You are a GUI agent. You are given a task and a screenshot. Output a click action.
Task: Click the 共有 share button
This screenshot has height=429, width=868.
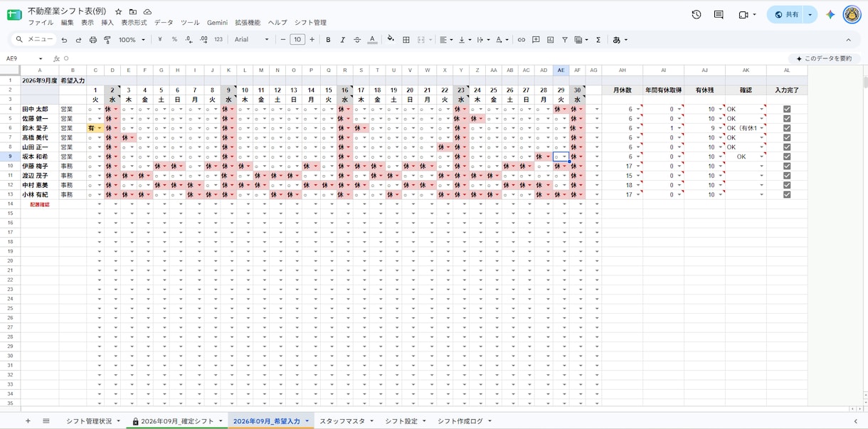(x=786, y=14)
